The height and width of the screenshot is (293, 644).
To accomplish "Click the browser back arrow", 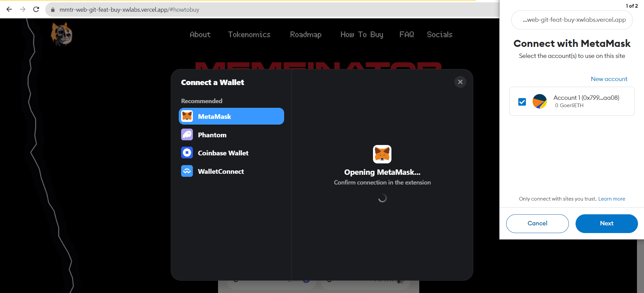I will coord(9,9).
